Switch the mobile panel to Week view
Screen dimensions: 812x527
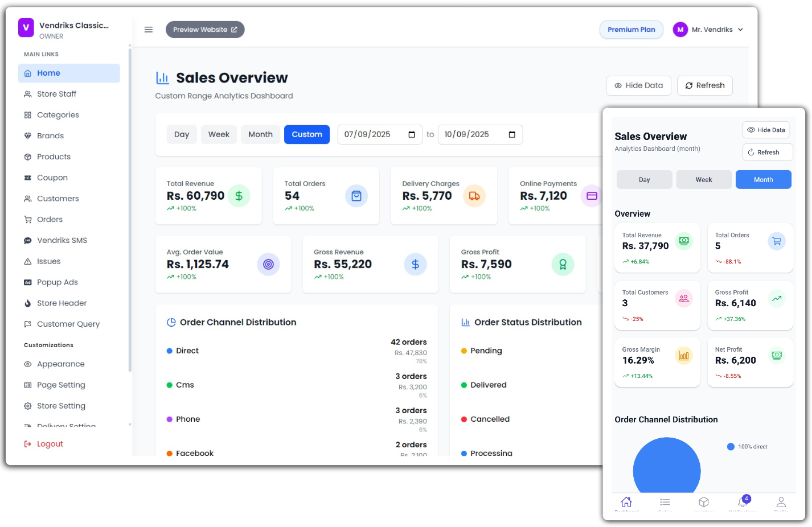pyautogui.click(x=704, y=179)
